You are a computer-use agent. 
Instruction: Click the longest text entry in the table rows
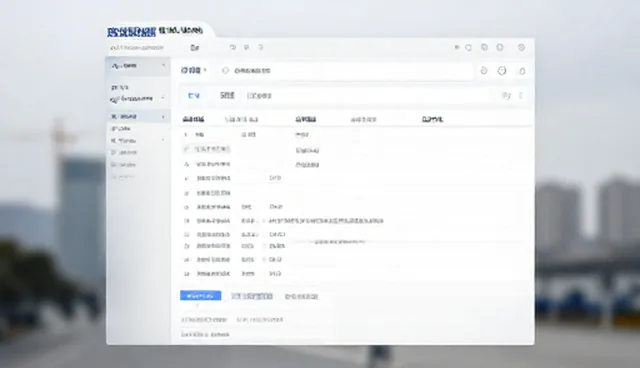pos(326,221)
